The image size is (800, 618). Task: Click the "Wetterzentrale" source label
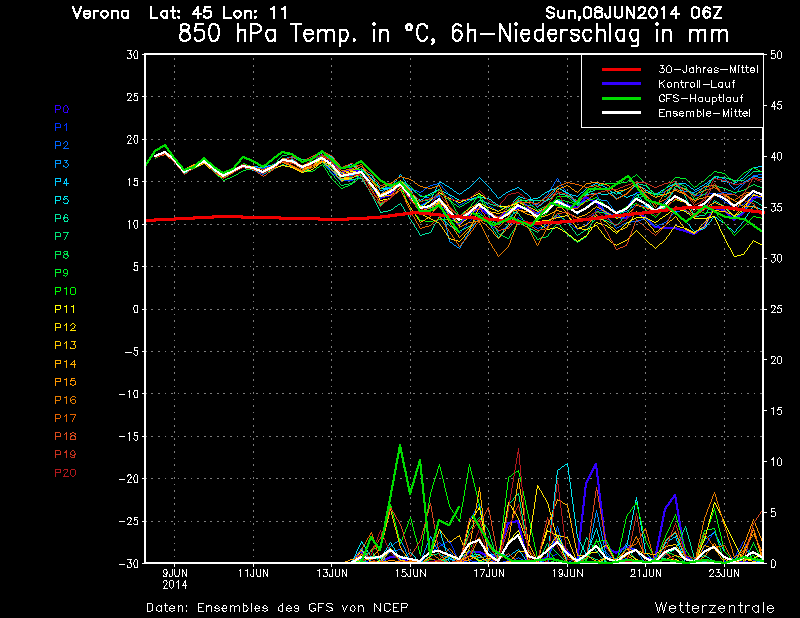(x=714, y=608)
